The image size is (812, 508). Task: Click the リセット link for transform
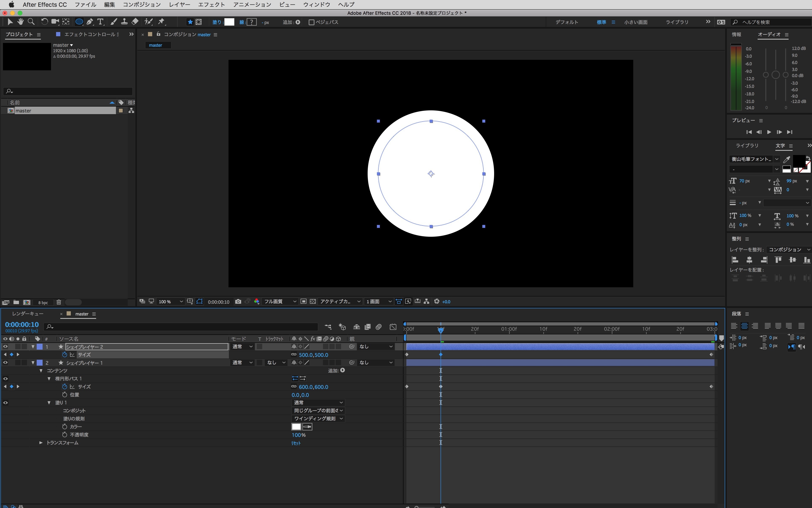click(x=296, y=443)
